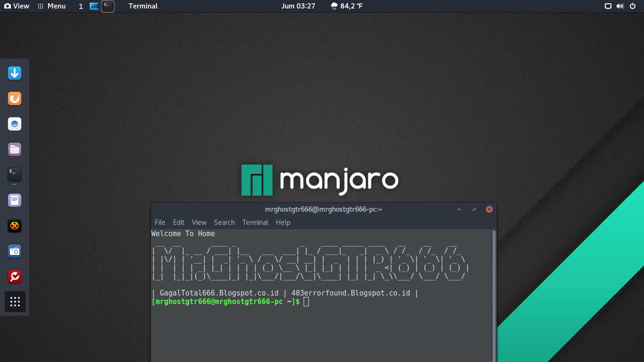
Task: Switch to workspace 1 in the top panel
Action: pyautogui.click(x=81, y=6)
